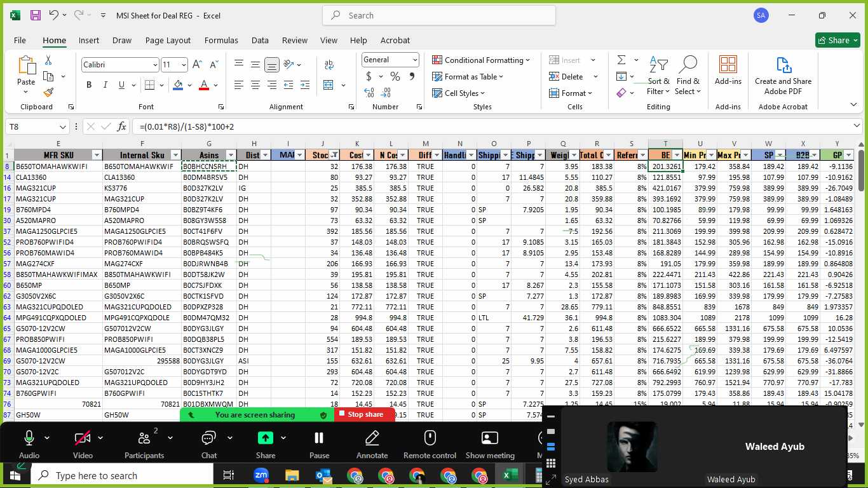Viewport: 868px width, 488px height.
Task: Open Outlook from Windows taskbar
Action: [x=323, y=475]
